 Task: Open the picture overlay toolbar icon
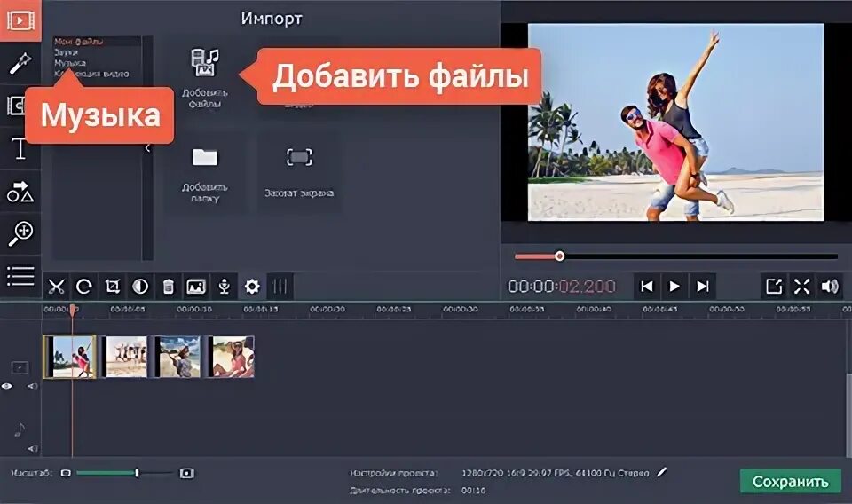(196, 287)
